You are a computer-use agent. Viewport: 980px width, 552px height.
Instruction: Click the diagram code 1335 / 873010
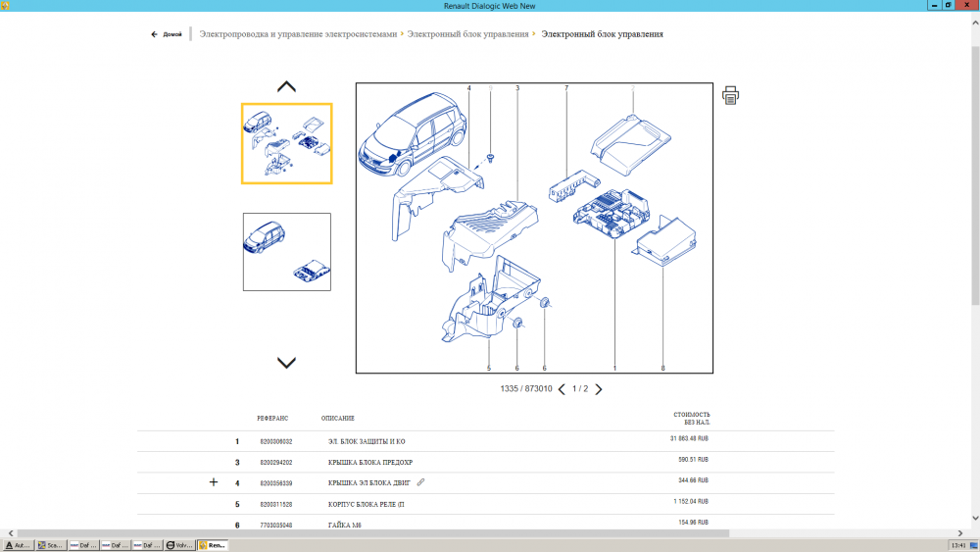(x=526, y=389)
